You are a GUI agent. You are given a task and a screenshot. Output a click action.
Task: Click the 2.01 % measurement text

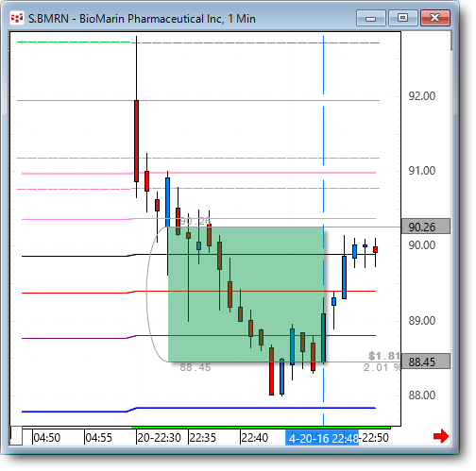[x=382, y=367]
